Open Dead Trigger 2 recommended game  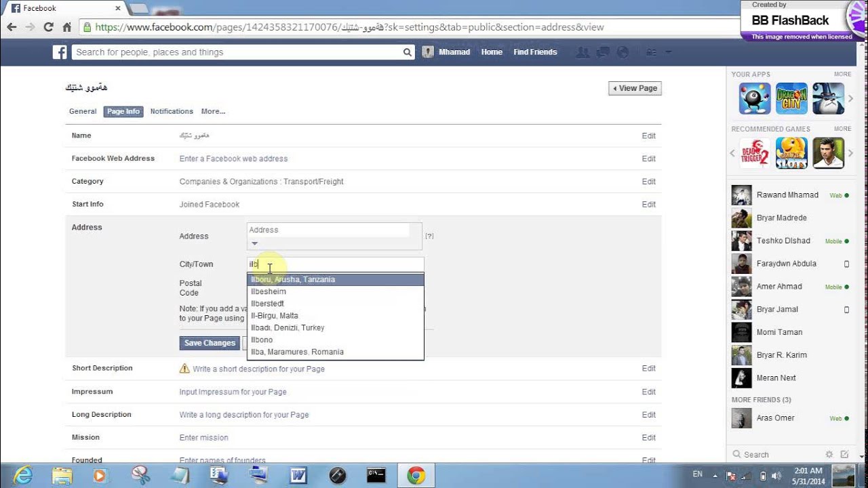click(x=755, y=153)
